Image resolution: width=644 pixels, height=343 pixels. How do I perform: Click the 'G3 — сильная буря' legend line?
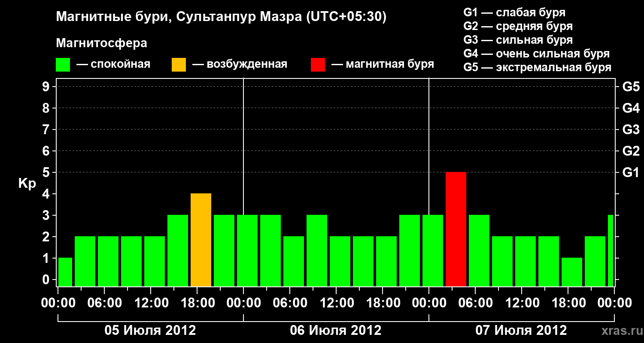[518, 40]
